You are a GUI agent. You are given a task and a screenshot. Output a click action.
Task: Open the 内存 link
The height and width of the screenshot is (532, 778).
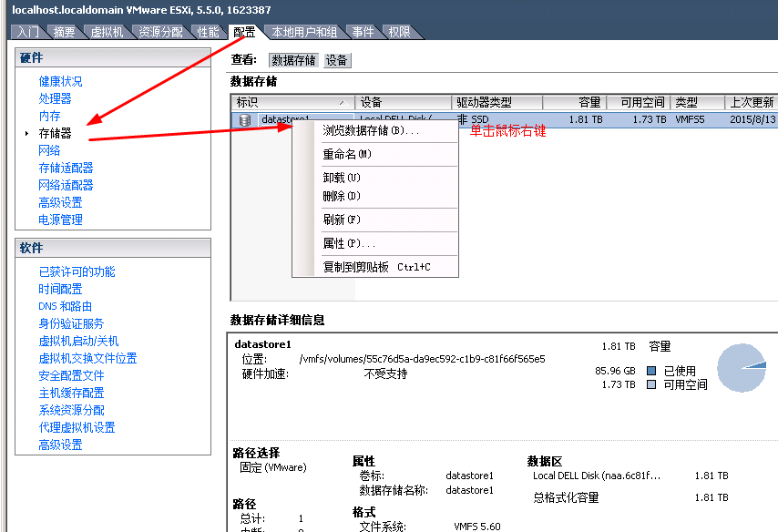click(x=49, y=116)
